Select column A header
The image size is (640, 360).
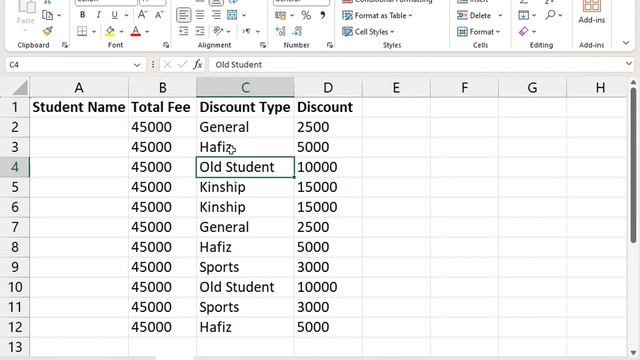point(79,87)
